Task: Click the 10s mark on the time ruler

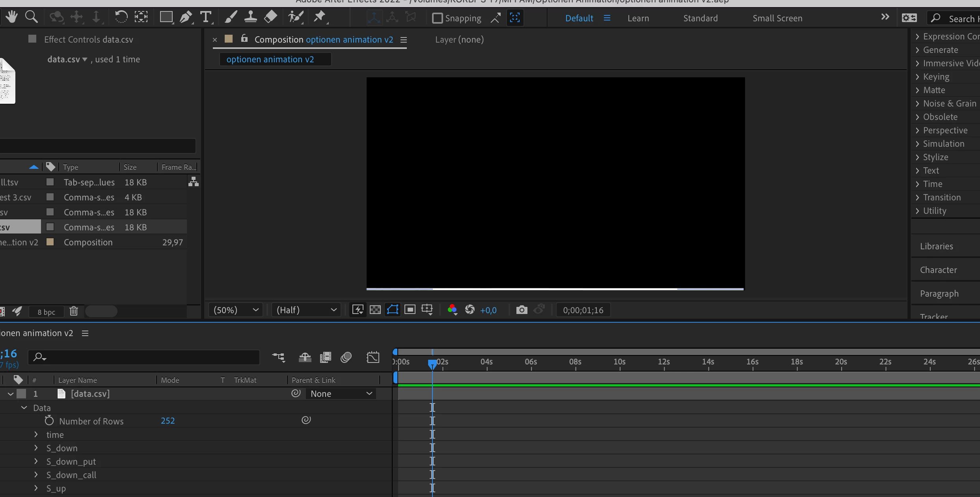Action: (x=620, y=362)
